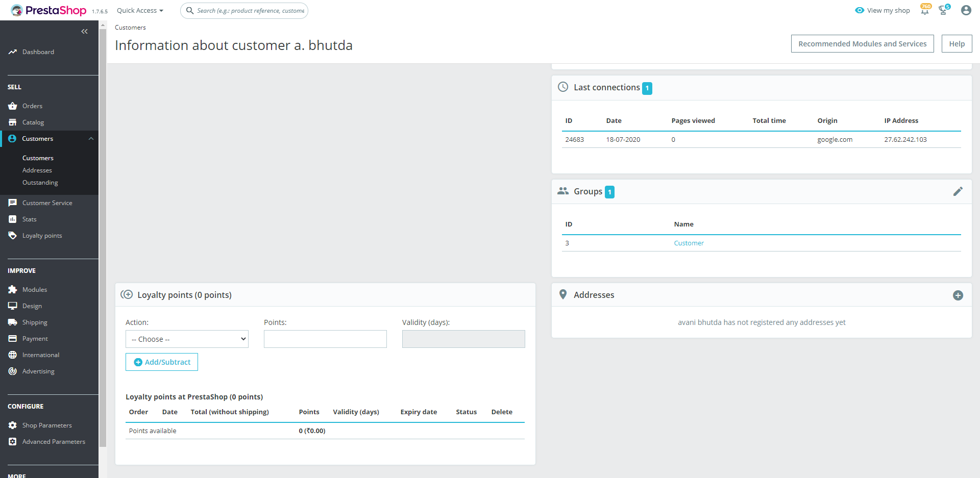Focus the loyalty Points input field
The image size is (980, 478).
[325, 339]
